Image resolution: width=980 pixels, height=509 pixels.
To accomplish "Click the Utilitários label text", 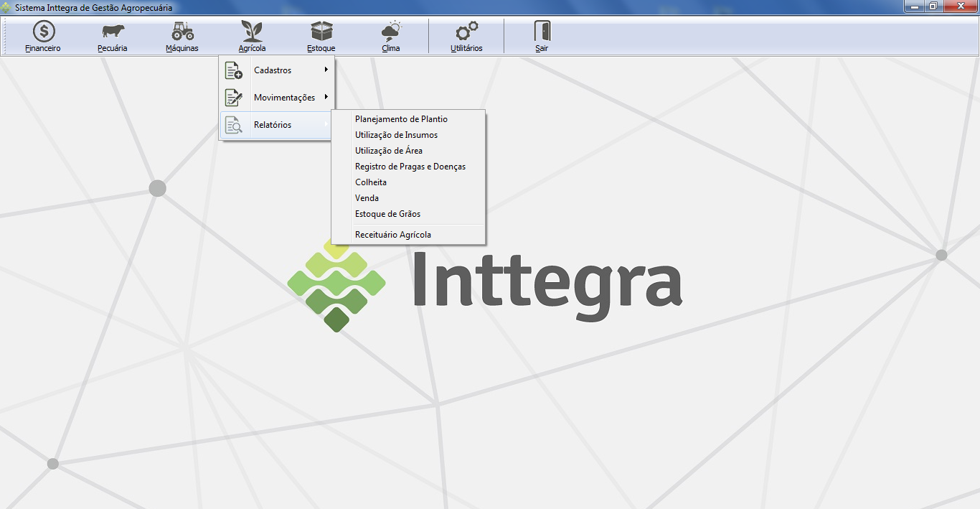I will (467, 49).
